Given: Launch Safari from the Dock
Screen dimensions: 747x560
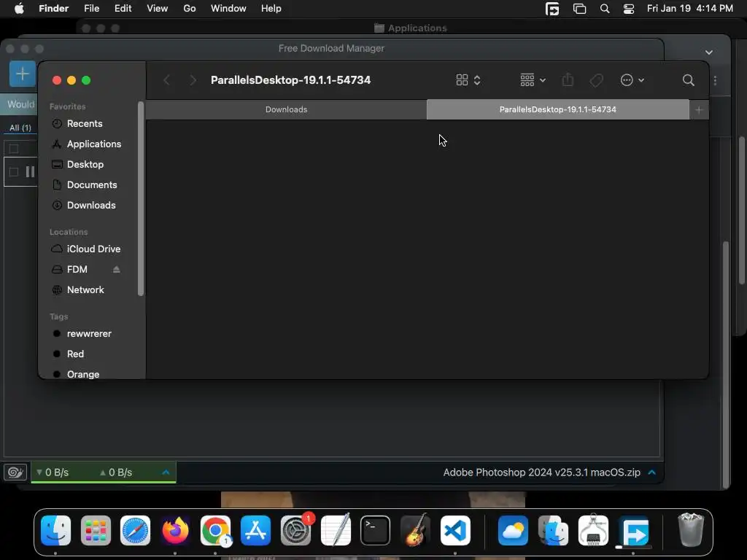Looking at the screenshot, I should click(135, 531).
